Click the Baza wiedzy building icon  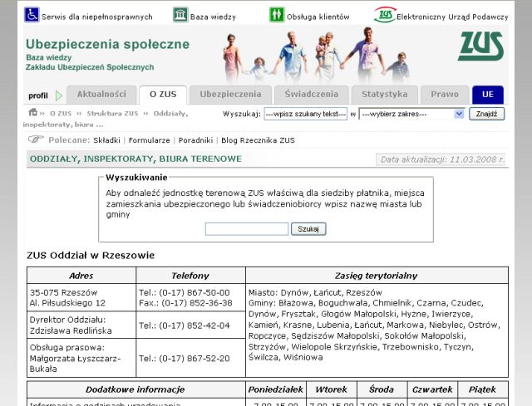tap(180, 15)
